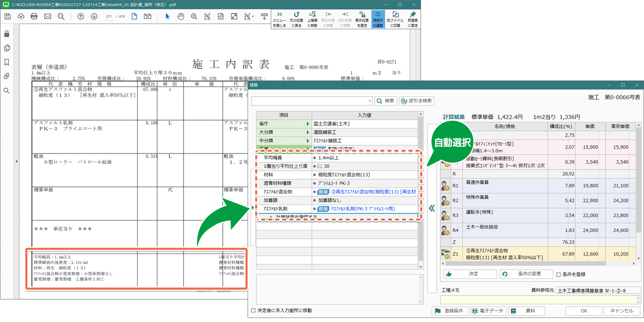Click メニューを閉じる button
Viewport: 644px width, 322px height.
(279, 19)
